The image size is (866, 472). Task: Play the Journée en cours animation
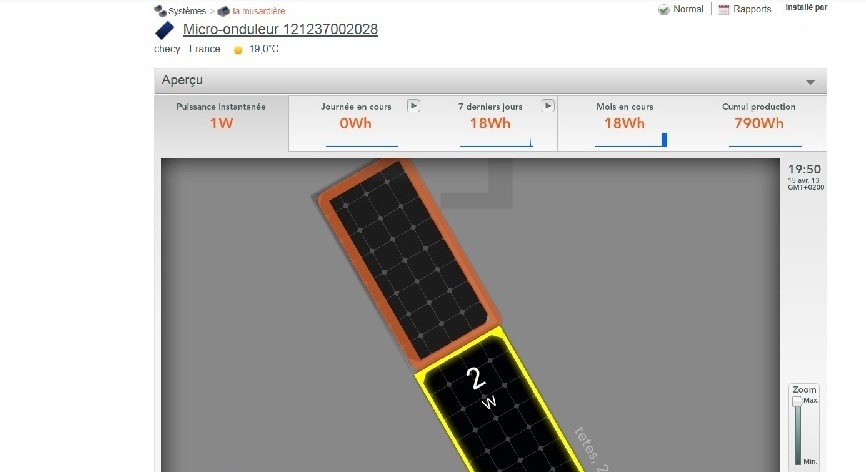(413, 105)
